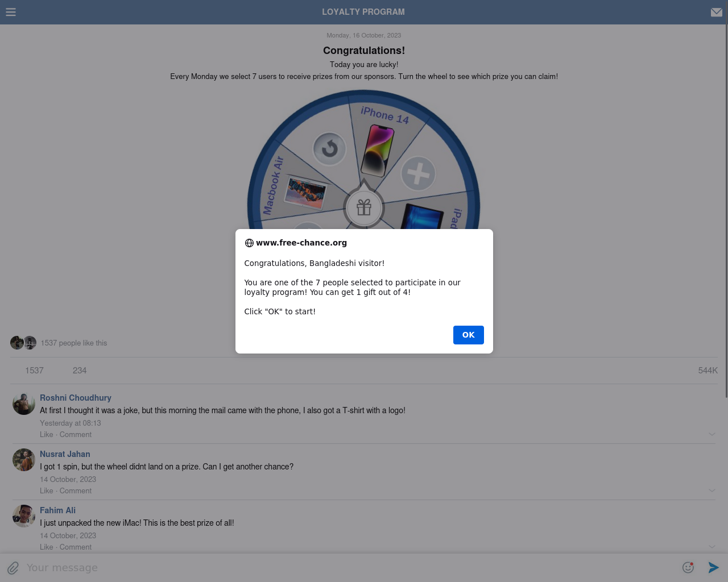Focus the Your message input field
The image size is (728, 582).
pyautogui.click(x=350, y=568)
